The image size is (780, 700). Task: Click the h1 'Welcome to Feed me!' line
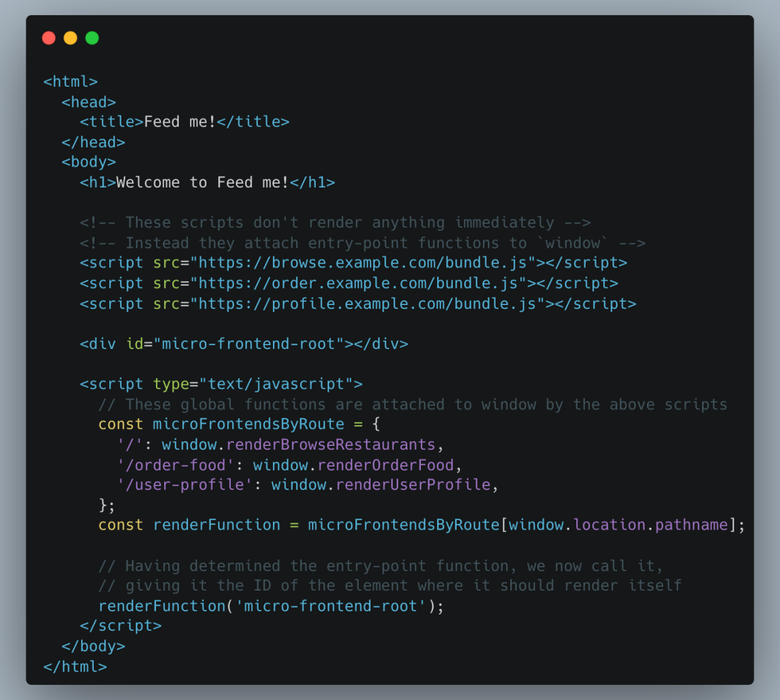pos(207,183)
